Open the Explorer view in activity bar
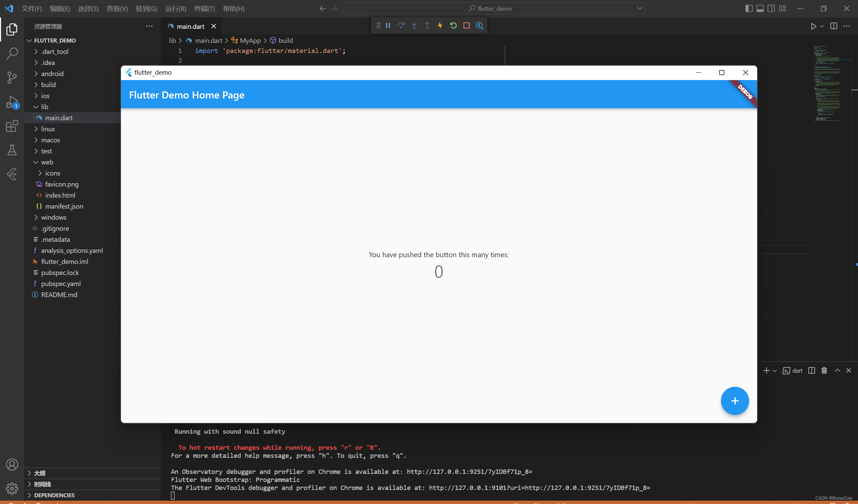This screenshot has width=858, height=504. [12, 29]
